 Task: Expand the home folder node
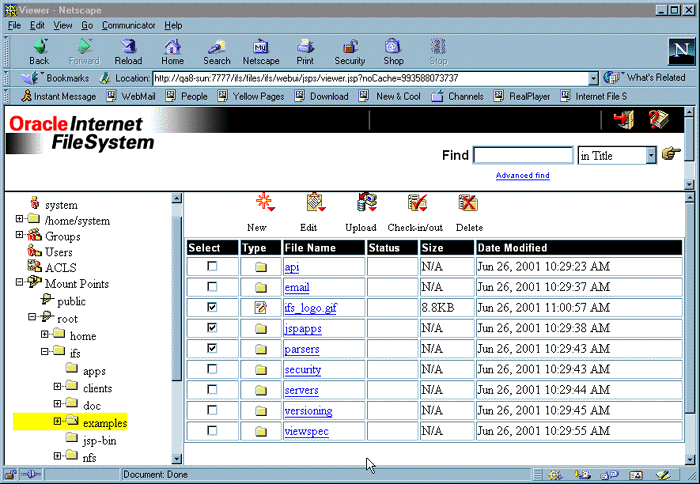(x=44, y=334)
